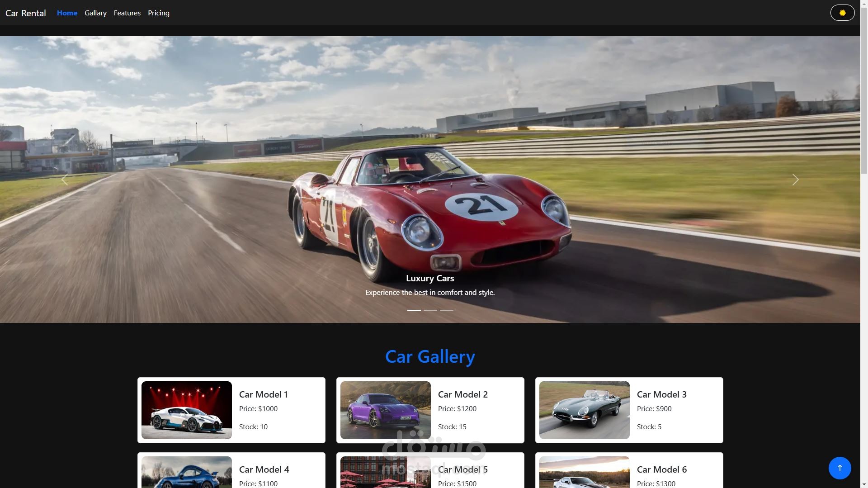Open the Features nav link

point(127,13)
